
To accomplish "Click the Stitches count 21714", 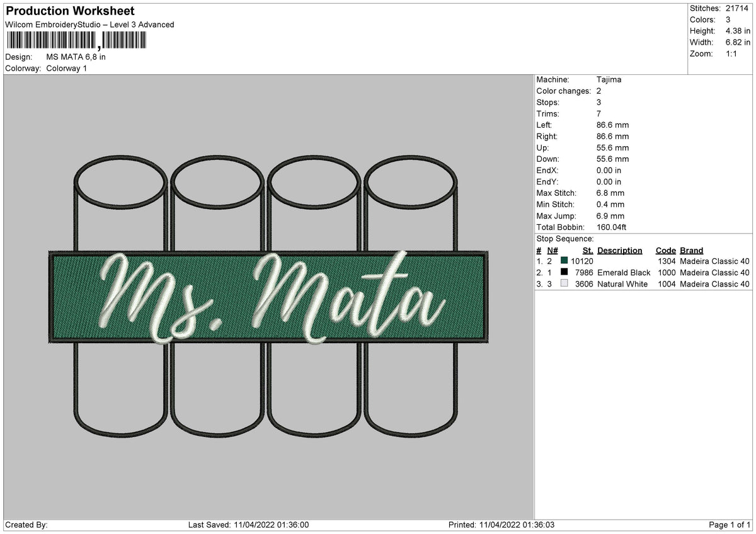I will click(737, 8).
